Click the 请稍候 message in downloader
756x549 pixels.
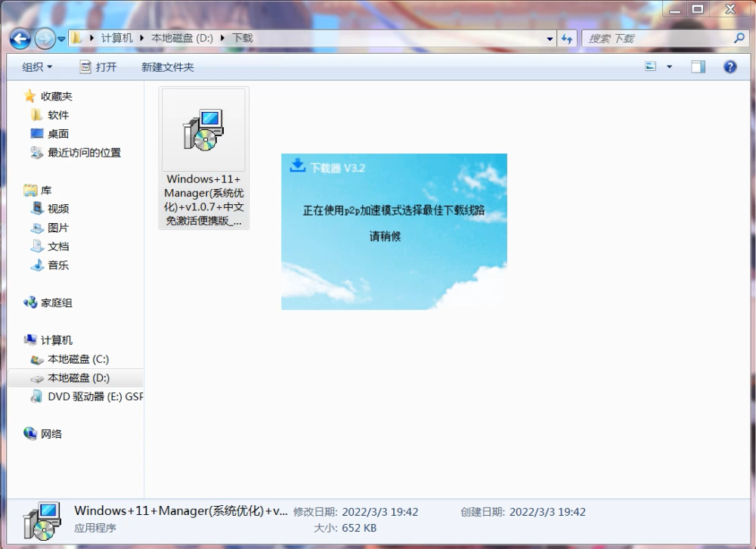coord(385,237)
